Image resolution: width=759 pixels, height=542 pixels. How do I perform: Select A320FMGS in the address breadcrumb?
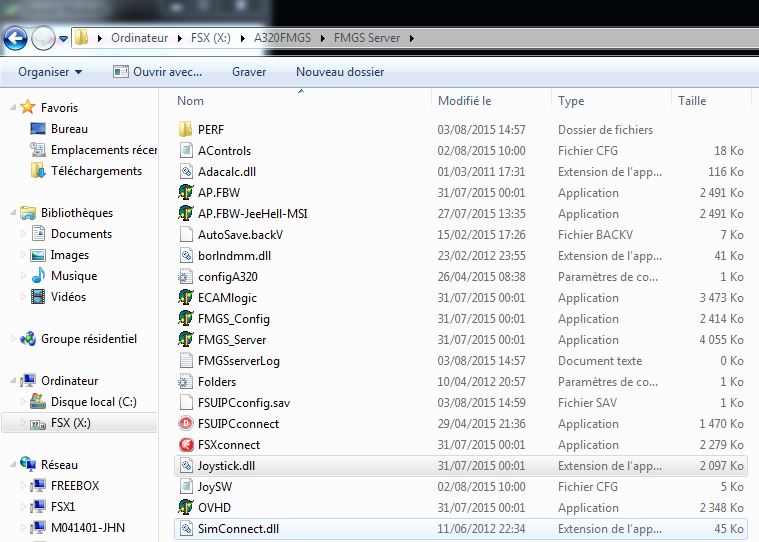point(282,38)
